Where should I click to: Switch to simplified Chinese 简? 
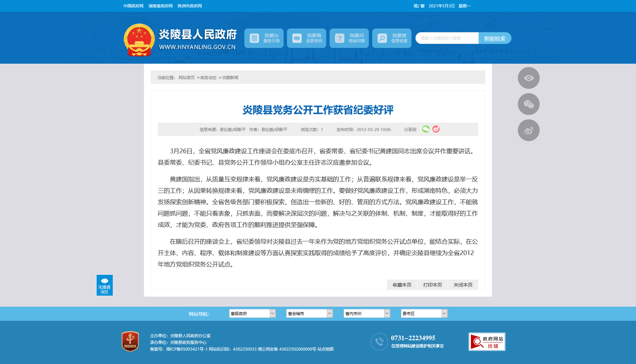pyautogui.click(x=415, y=6)
